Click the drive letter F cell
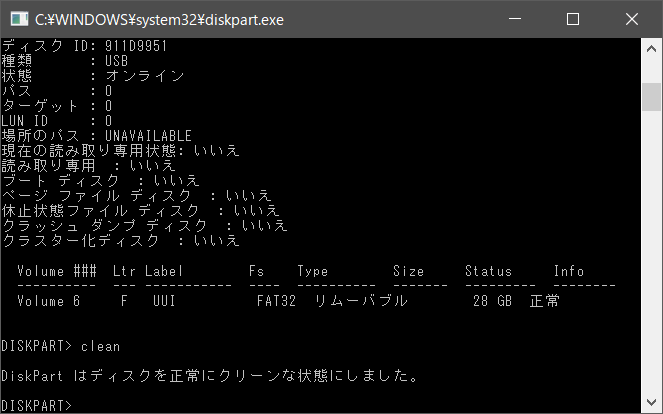Screen dimensions: 663x414 click(x=124, y=301)
